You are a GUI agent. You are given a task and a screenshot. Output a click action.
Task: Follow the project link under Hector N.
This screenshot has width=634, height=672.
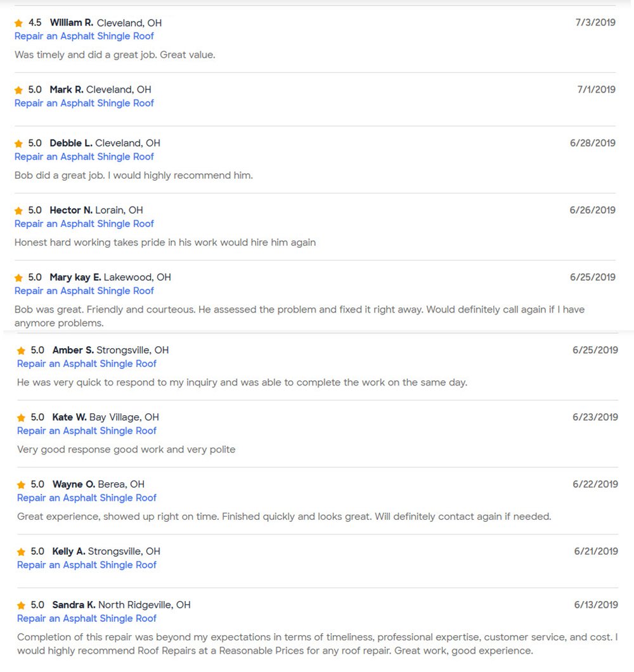tap(84, 224)
